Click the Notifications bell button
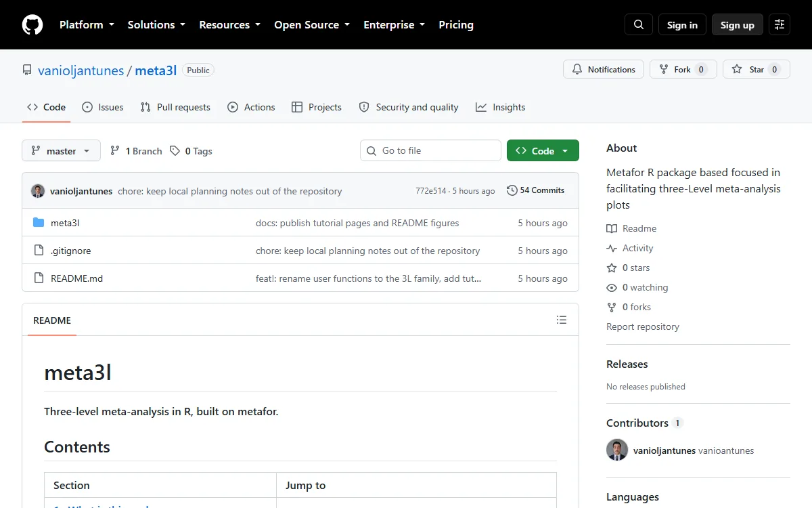 [x=604, y=69]
